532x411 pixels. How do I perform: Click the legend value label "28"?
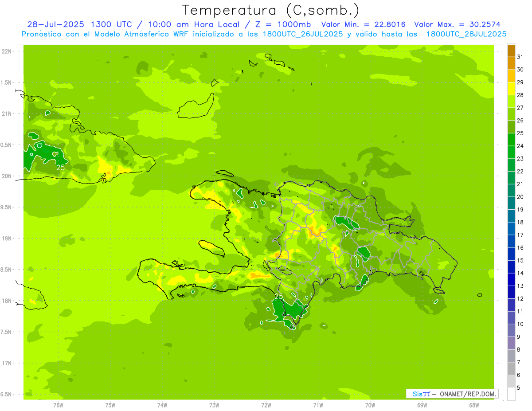coord(520,95)
